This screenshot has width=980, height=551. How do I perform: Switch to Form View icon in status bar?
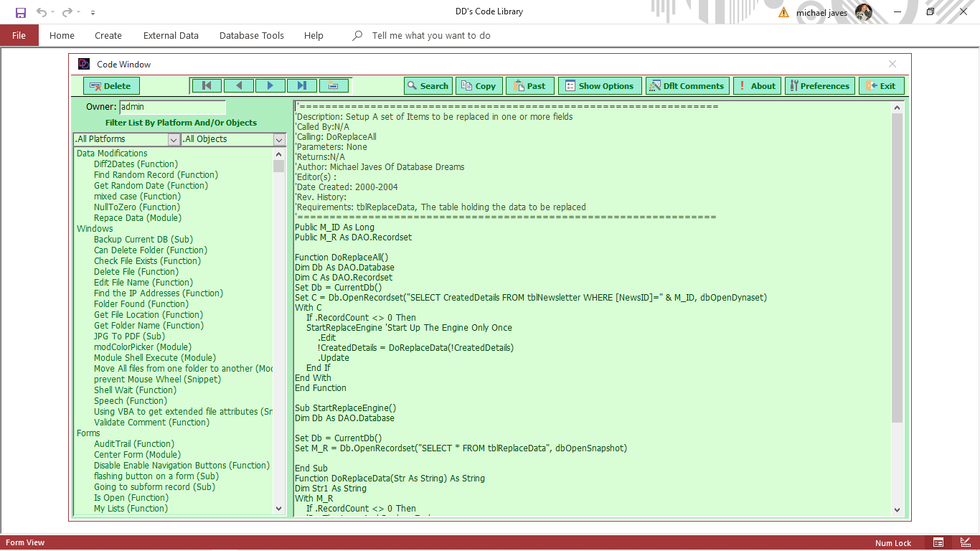tap(938, 542)
